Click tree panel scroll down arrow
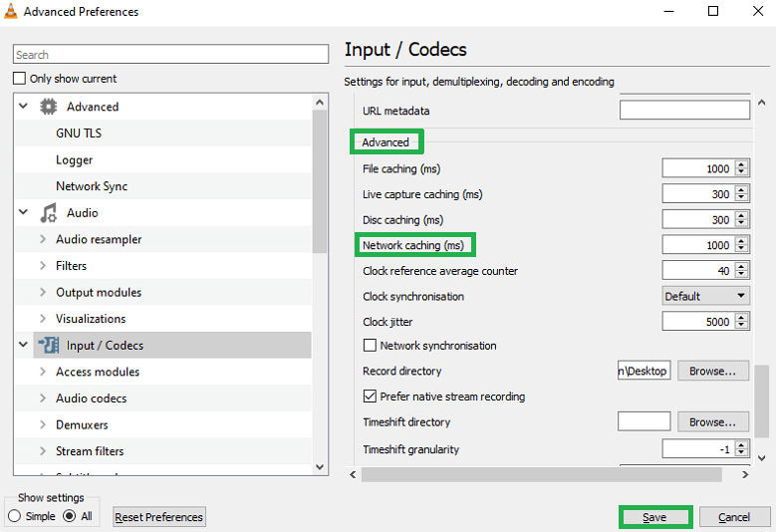Screen dimensions: 776x532 pyautogui.click(x=320, y=466)
